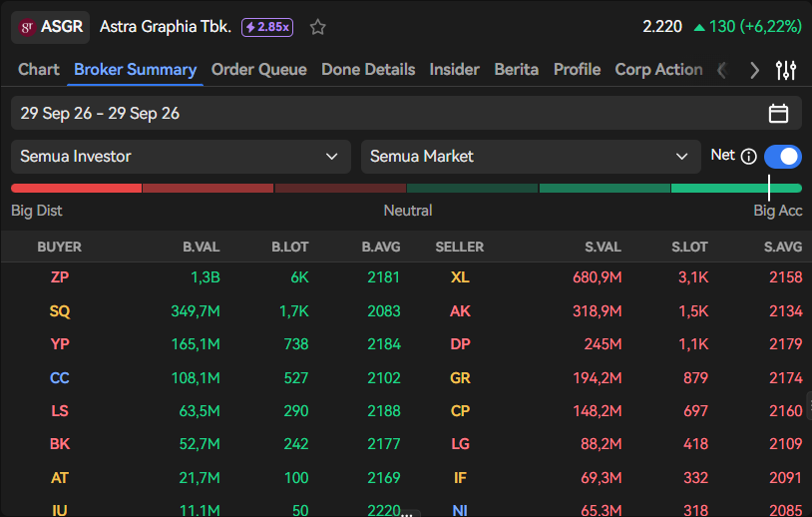Sort by B.VAL column header
The width and height of the screenshot is (812, 517).
click(201, 248)
